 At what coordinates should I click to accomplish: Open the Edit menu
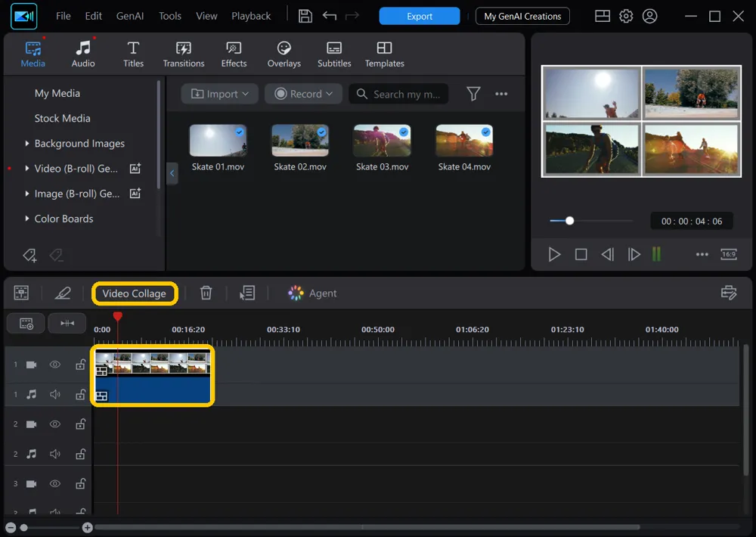coord(93,16)
